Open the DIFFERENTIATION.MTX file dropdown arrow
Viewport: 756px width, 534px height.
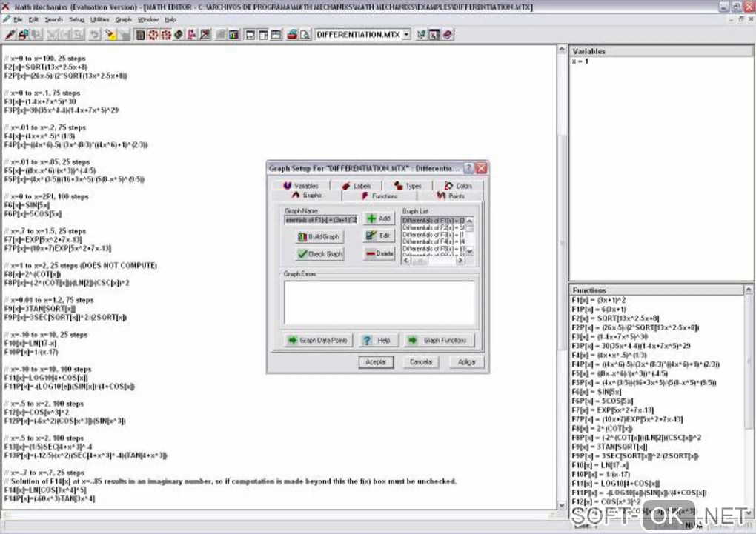(406, 35)
